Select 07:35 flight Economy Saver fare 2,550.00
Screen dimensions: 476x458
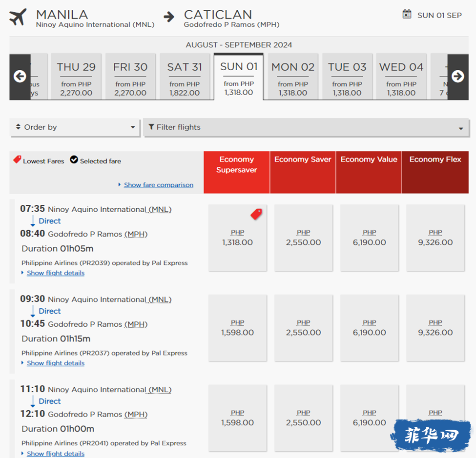click(303, 238)
